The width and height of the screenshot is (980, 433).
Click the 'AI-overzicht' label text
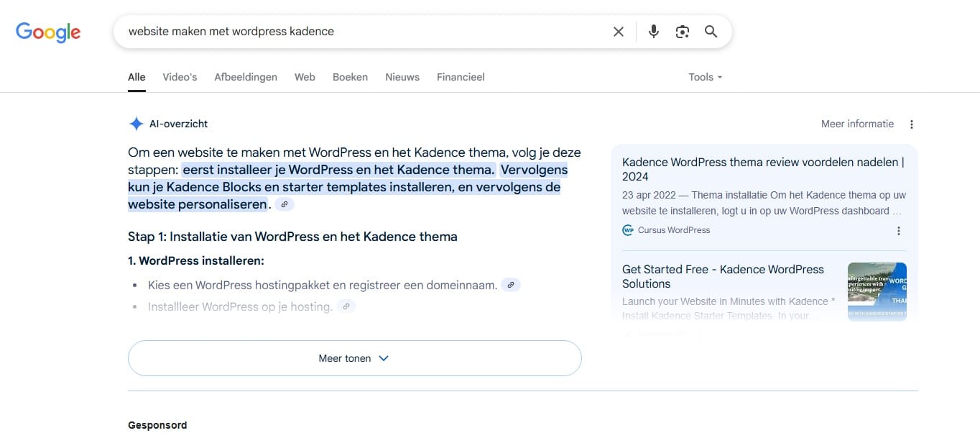178,124
